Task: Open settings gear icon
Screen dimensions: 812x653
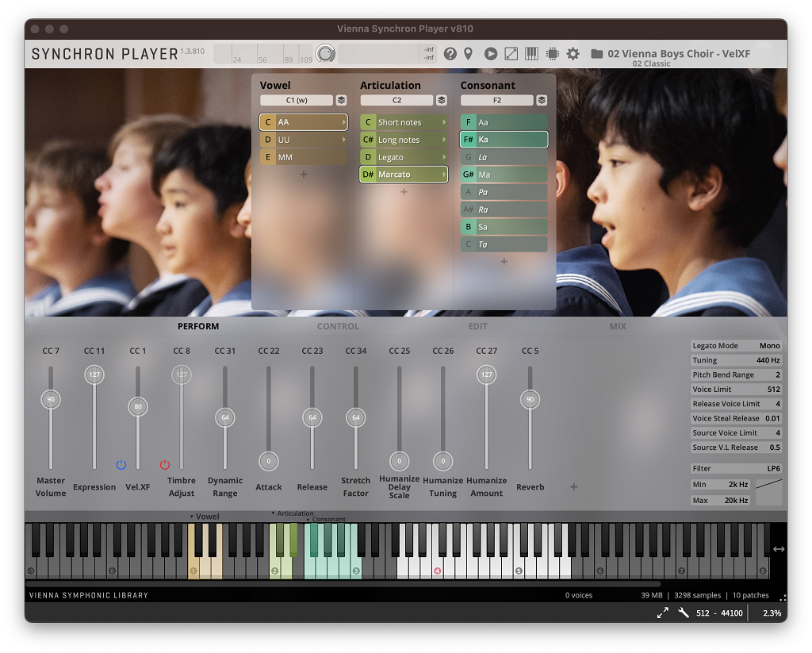Action: pos(573,53)
